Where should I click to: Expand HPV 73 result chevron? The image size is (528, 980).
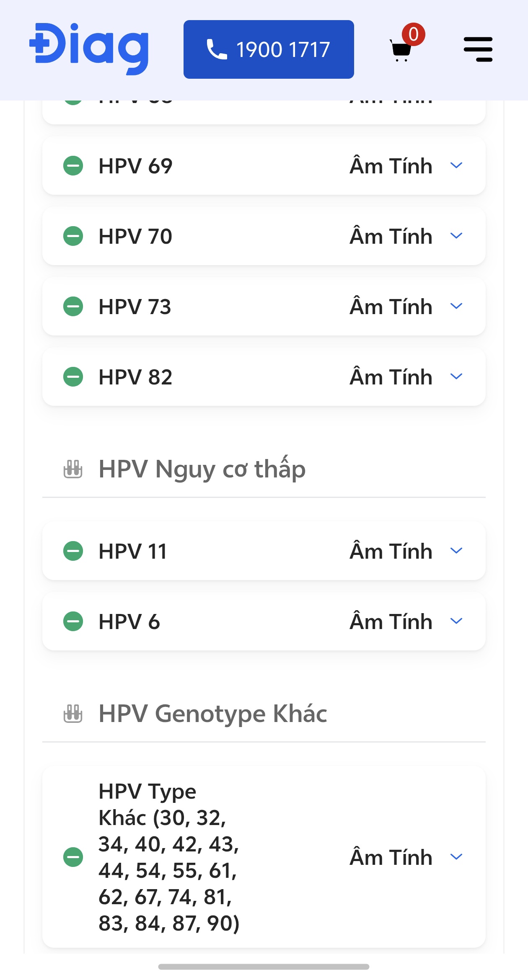[456, 306]
